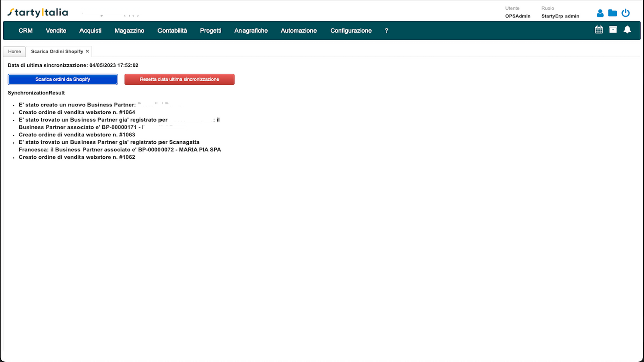Open the Vendite menu
This screenshot has height=362, width=644.
click(56, 31)
